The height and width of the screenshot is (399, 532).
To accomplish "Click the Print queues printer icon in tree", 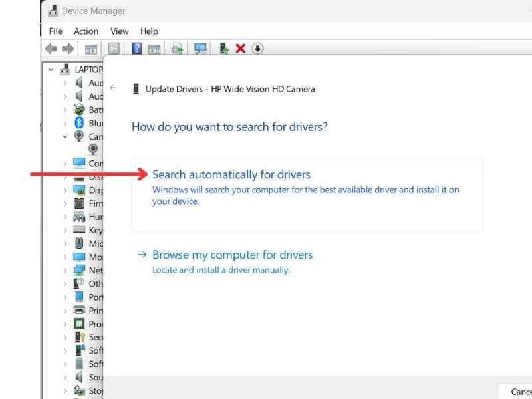I will (79, 310).
